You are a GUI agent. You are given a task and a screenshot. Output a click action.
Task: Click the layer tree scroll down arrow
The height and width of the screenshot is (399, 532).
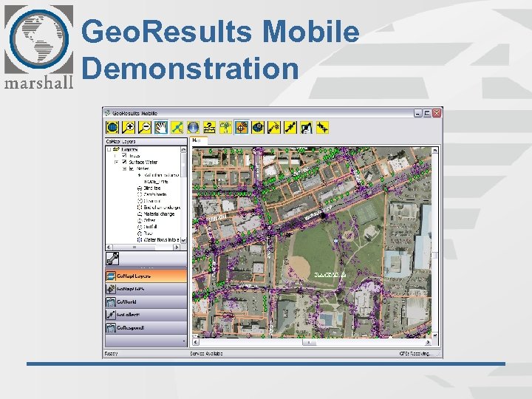[x=183, y=240]
